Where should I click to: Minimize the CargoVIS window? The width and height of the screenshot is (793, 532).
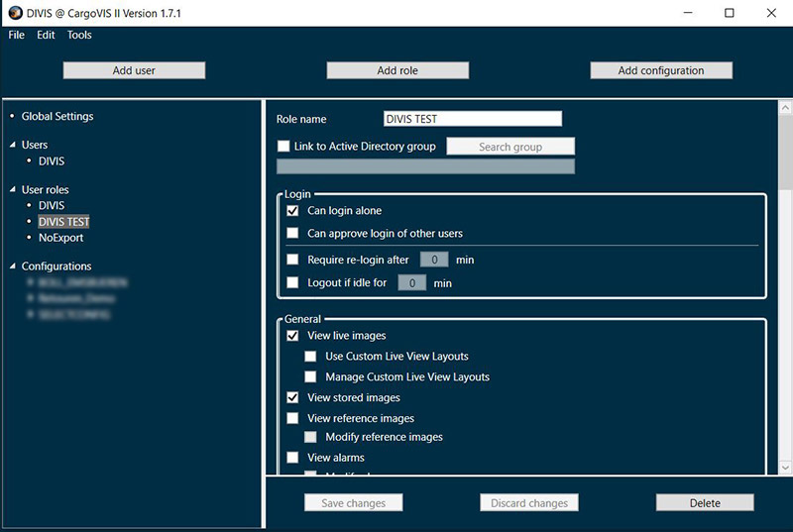point(688,13)
